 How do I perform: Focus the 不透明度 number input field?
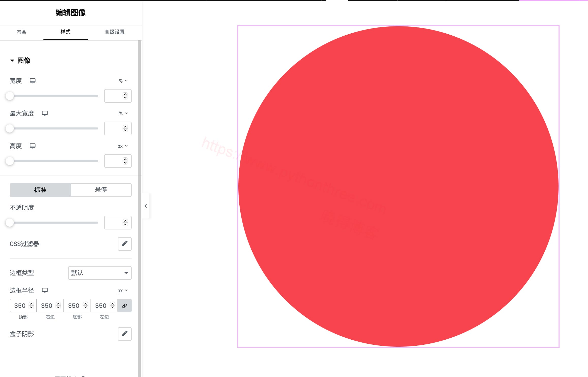click(118, 223)
